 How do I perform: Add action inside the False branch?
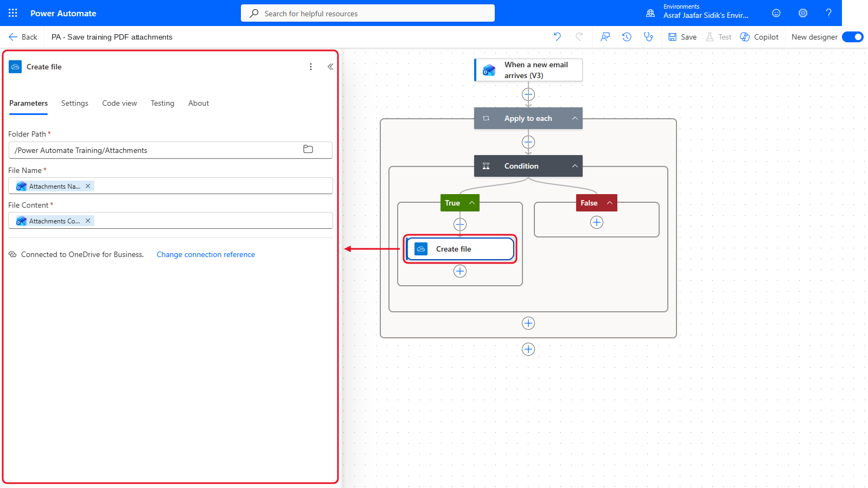click(597, 222)
